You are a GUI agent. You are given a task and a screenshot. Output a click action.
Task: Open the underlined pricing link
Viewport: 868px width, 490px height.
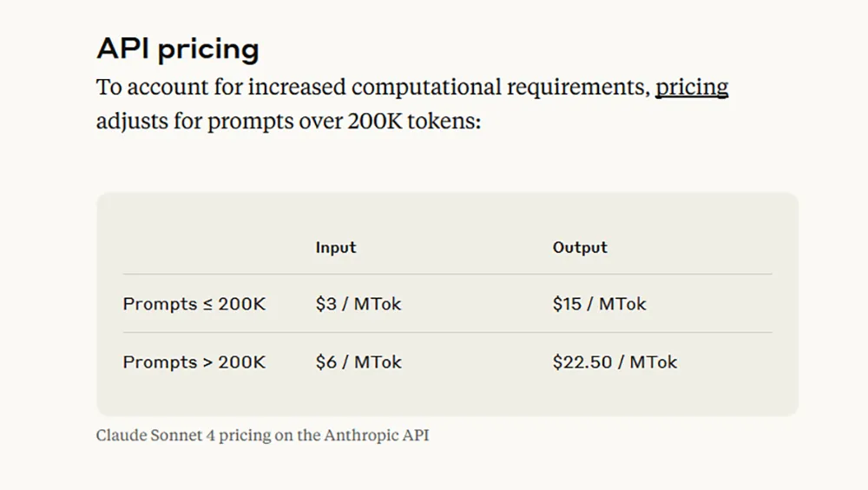click(x=691, y=88)
